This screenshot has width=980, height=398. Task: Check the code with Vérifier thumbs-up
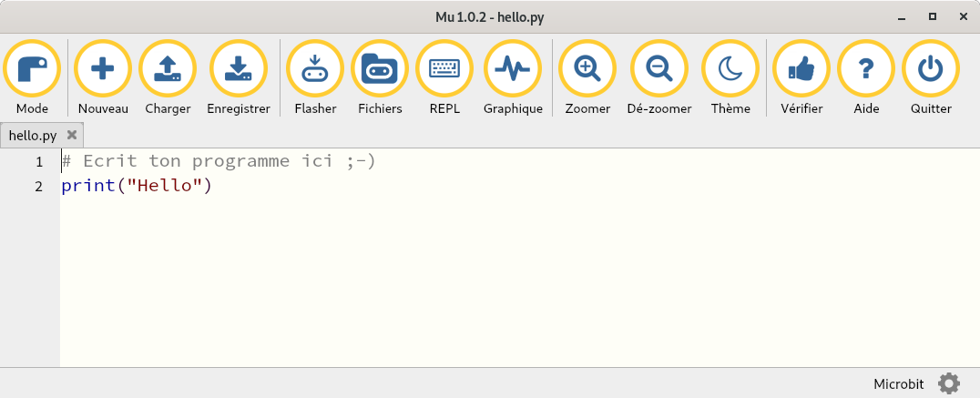tap(801, 68)
